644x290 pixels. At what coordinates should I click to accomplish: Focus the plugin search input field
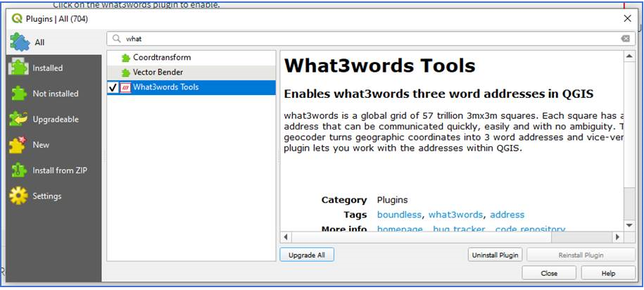click(x=371, y=39)
